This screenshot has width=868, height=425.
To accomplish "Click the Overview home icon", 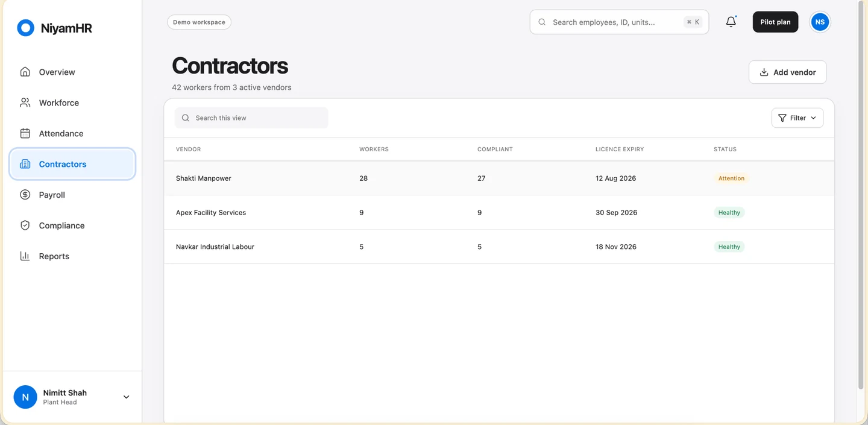I will 25,72.
